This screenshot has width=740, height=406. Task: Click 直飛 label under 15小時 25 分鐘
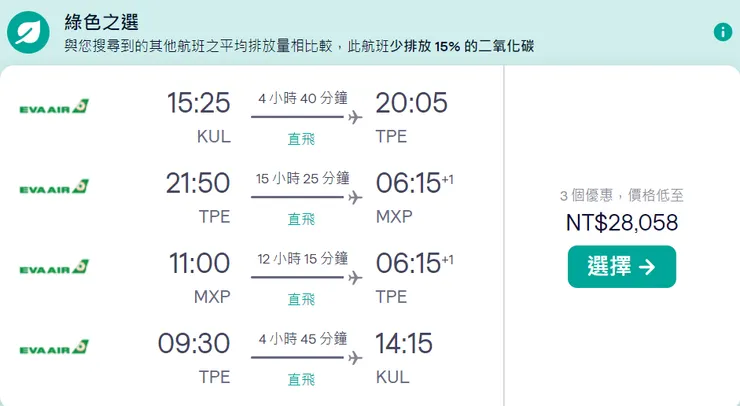coord(302,219)
